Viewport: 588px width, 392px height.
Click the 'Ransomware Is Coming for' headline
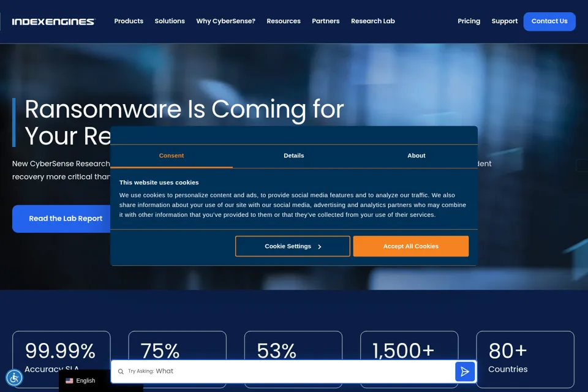(x=184, y=109)
